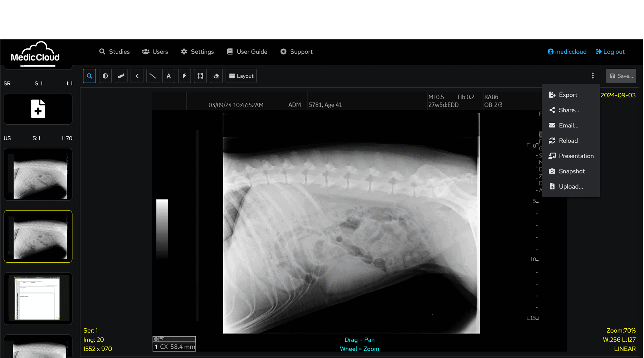Open the Settings page

coord(197,52)
